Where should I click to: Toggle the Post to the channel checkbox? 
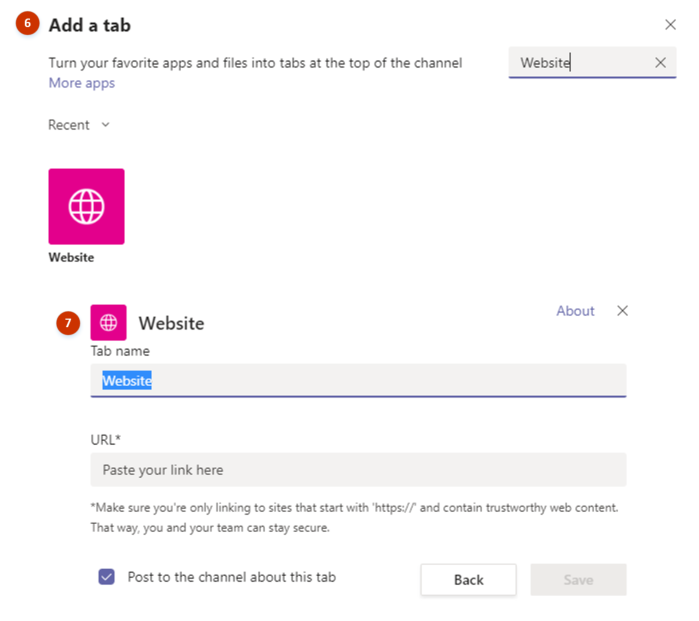coord(107,576)
